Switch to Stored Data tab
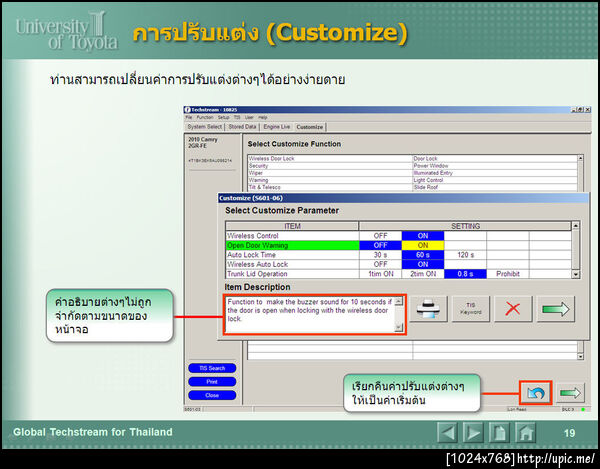 tap(242, 127)
